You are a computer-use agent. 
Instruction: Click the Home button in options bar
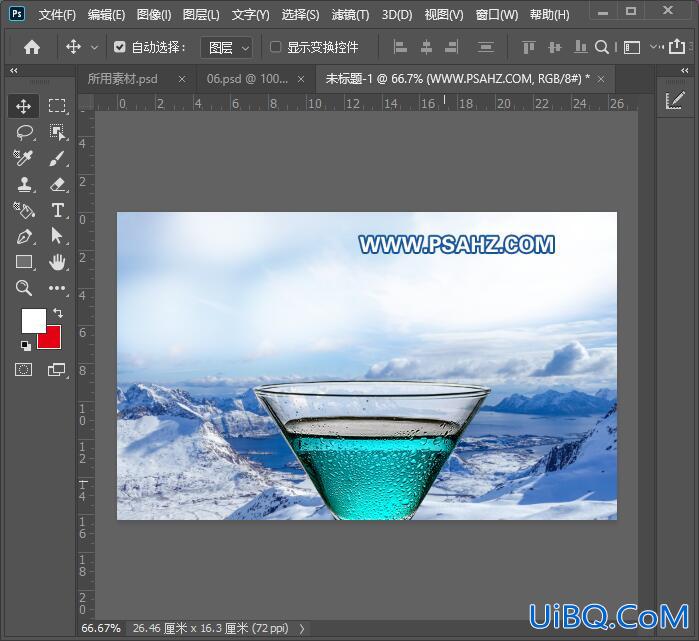point(32,47)
